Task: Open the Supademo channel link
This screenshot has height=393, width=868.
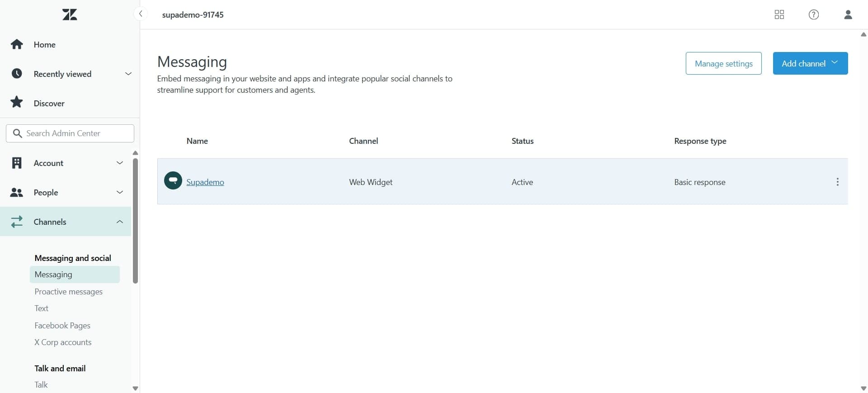Action: pos(205,182)
